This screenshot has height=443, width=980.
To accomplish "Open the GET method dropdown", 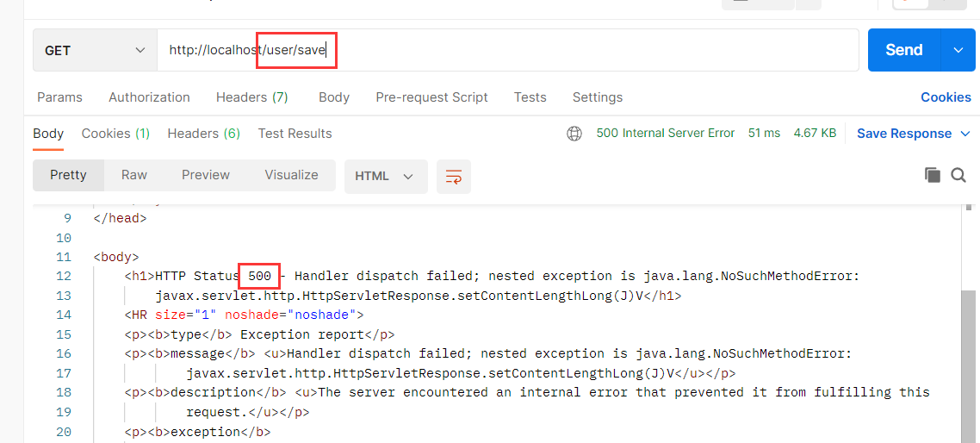I will [x=95, y=50].
